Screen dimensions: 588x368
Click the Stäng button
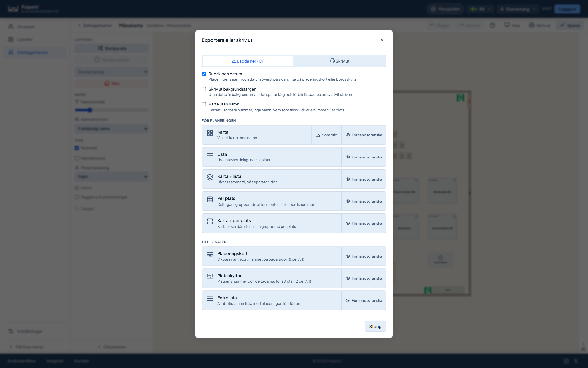tap(375, 327)
